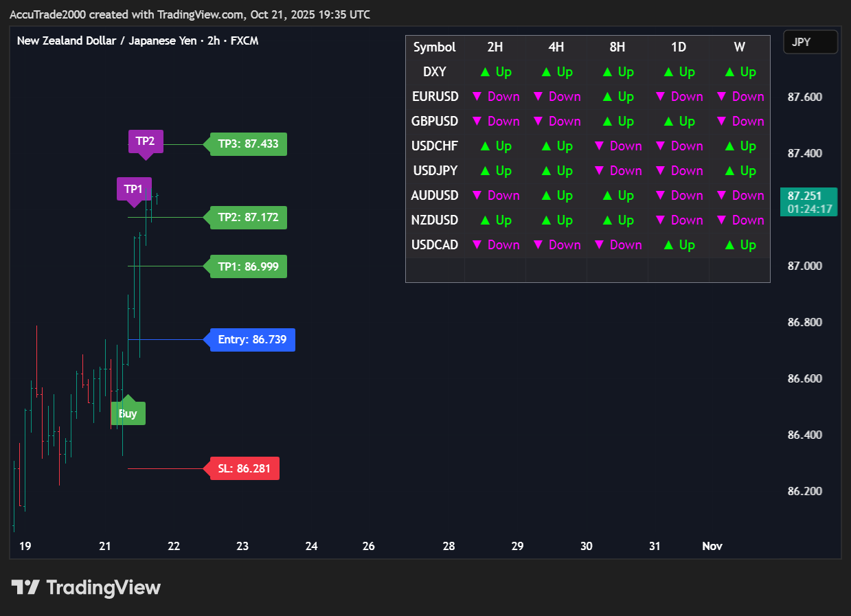Screen dimensions: 851x616
Task: Click the red SL: 86.281 label
Action: [x=244, y=469]
